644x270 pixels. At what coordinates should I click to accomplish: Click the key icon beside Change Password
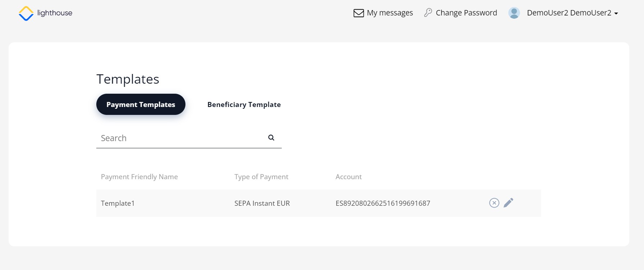click(428, 13)
